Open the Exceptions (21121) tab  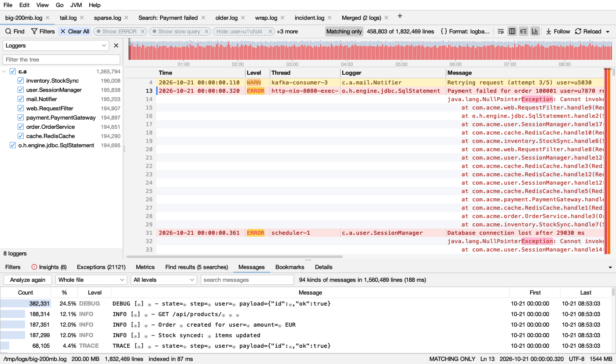(101, 267)
